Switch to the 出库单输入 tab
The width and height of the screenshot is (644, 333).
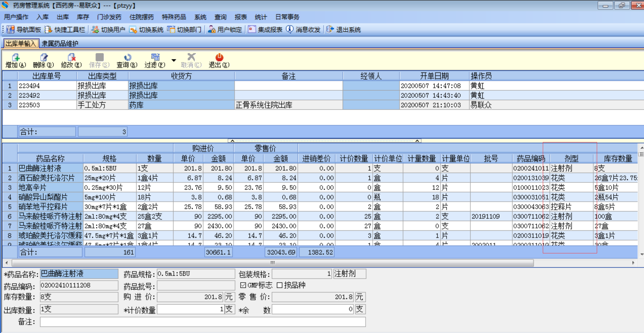(x=21, y=44)
